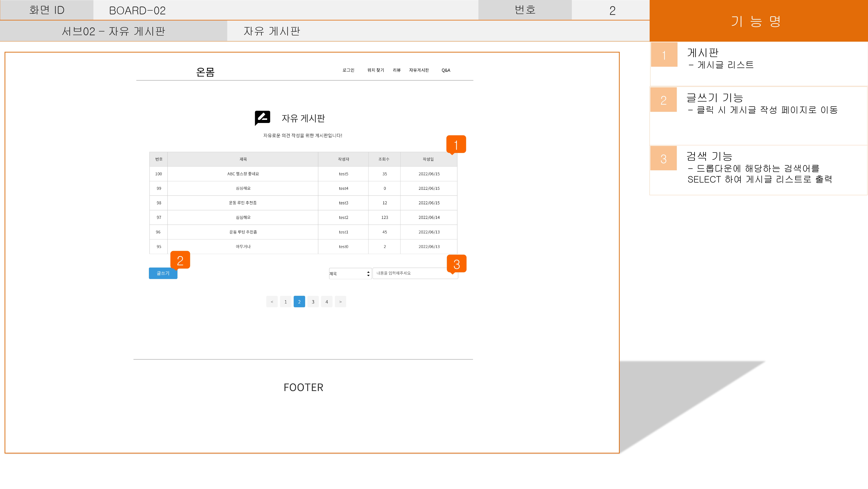The width and height of the screenshot is (868, 489).
Task: Go to pagination page 4
Action: [327, 301]
